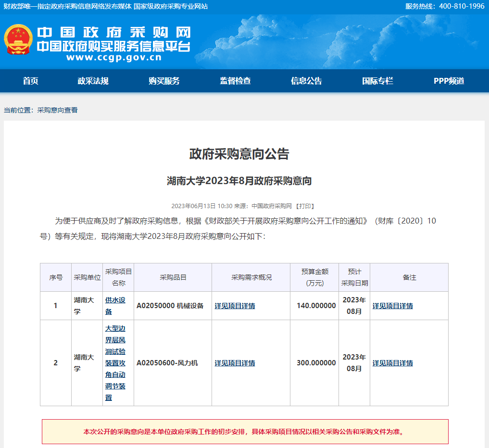Click the red disclaimer notice text

tap(244, 432)
